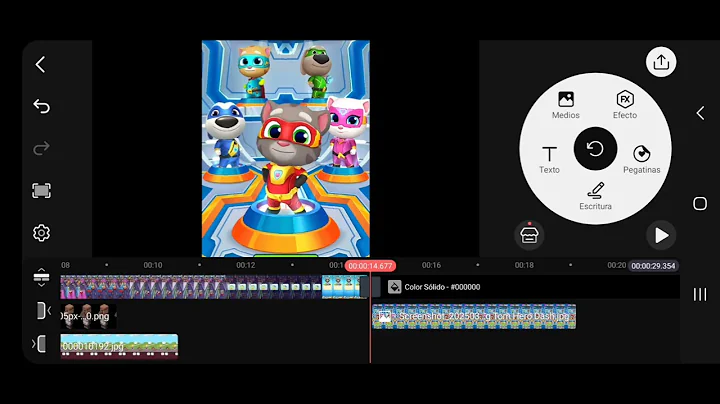
Task: Jump to the next clip edge
Action: pos(39,343)
